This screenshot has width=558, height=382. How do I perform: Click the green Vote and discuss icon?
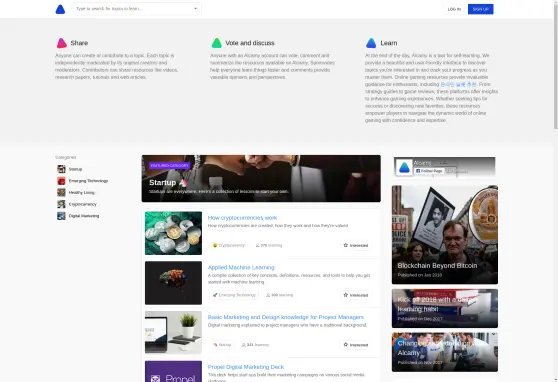217,43
